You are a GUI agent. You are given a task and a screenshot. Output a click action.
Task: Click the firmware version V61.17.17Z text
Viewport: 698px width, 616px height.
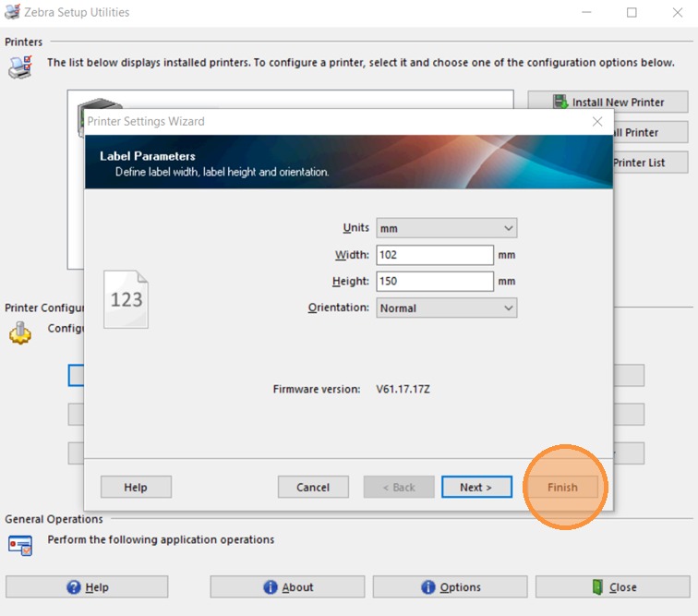coord(403,390)
